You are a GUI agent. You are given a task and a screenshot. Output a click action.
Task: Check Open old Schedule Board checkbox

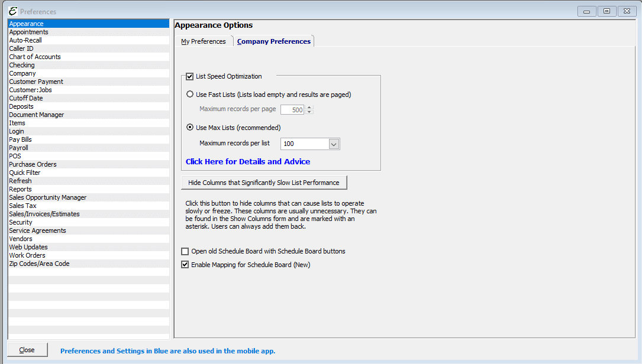[185, 252]
